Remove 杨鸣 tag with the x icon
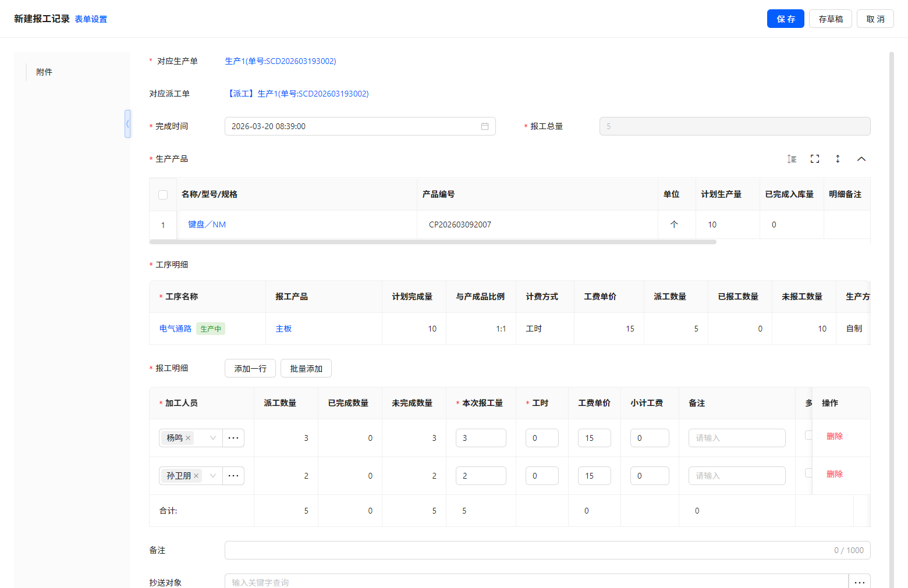This screenshot has height=588, width=908. pyautogui.click(x=188, y=438)
